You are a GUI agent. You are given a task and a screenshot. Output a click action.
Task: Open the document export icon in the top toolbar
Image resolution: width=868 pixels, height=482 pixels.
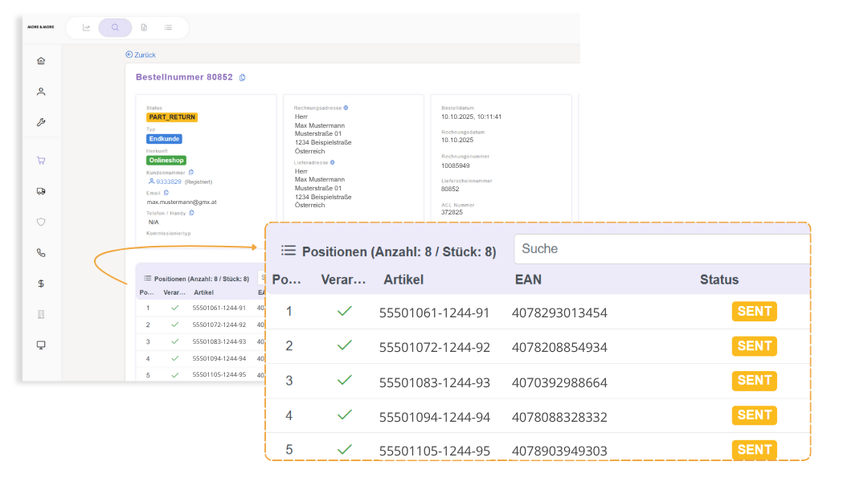coord(143,27)
